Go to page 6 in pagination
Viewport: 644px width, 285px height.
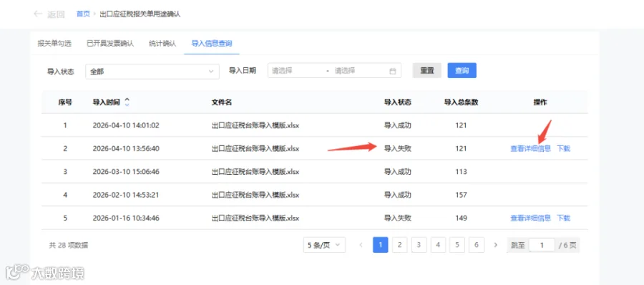coord(477,245)
